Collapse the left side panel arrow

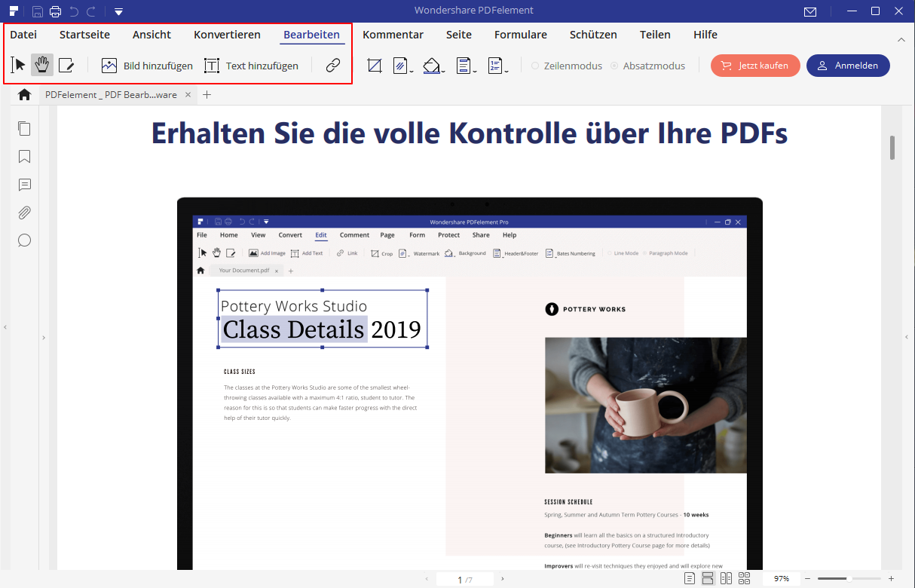(5, 327)
